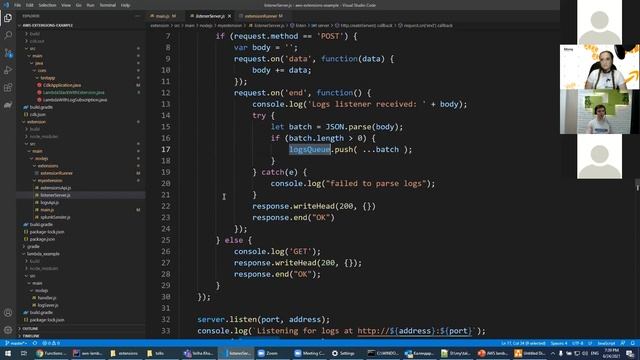The width and height of the screenshot is (640, 360).
Task: Open the Source Control view
Action: click(x=8, y=53)
